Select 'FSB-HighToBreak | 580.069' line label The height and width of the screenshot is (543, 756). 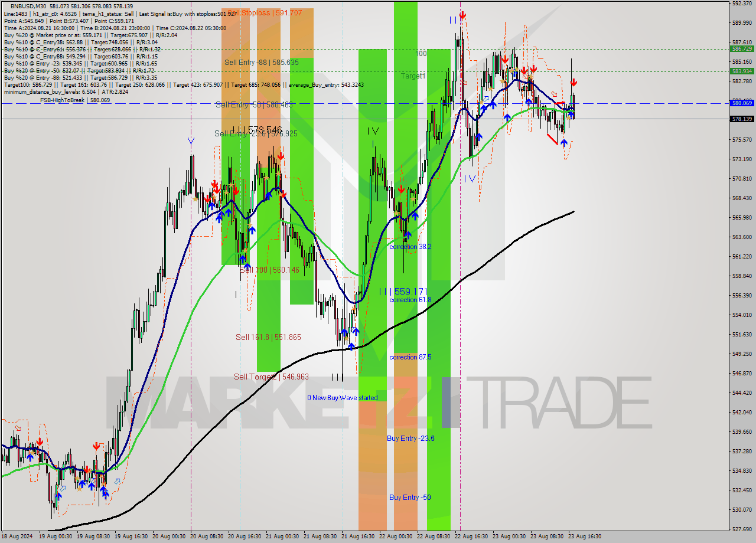pyautogui.click(x=75, y=100)
